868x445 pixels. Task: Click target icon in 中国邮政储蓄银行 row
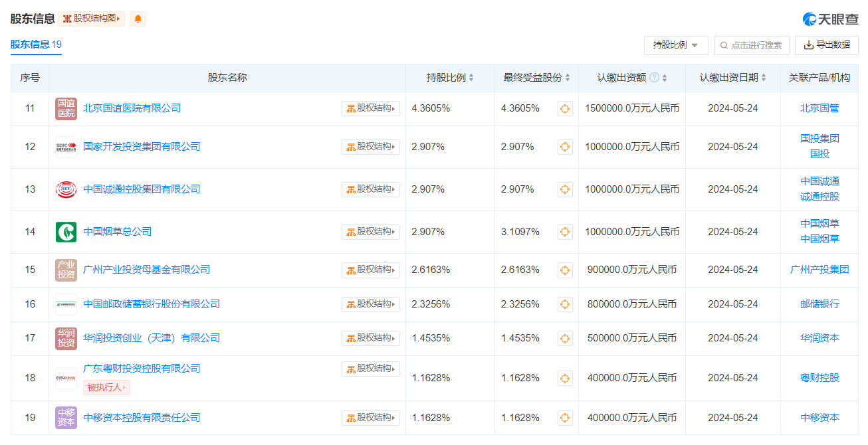(x=565, y=304)
